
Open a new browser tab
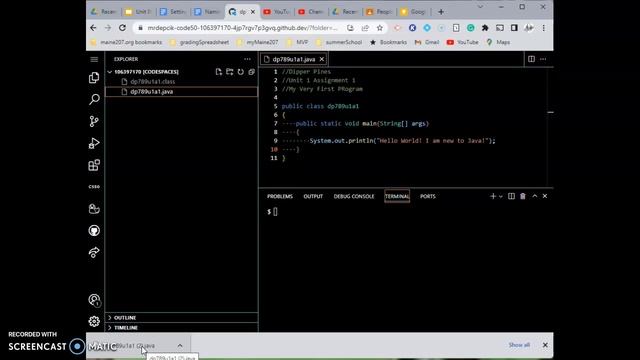point(441,12)
